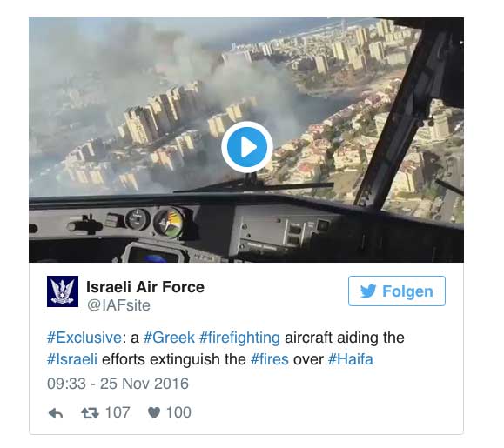This screenshot has width=504, height=448.
Task: Open the #fires hashtag
Action: click(x=270, y=359)
